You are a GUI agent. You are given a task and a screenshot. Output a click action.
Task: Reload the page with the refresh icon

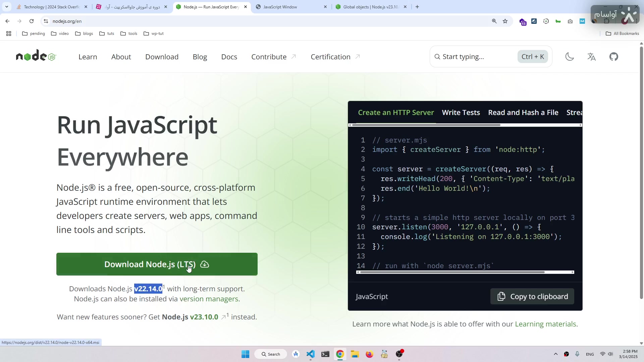click(32, 21)
